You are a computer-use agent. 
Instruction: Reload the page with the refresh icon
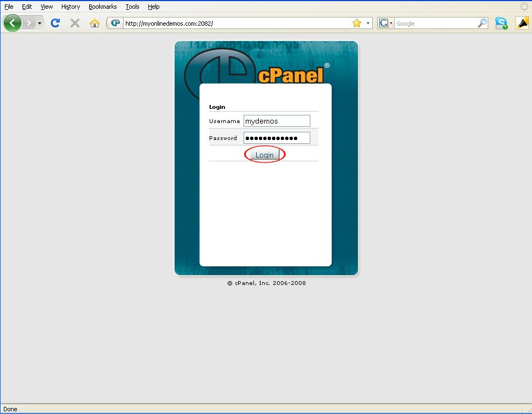[55, 23]
